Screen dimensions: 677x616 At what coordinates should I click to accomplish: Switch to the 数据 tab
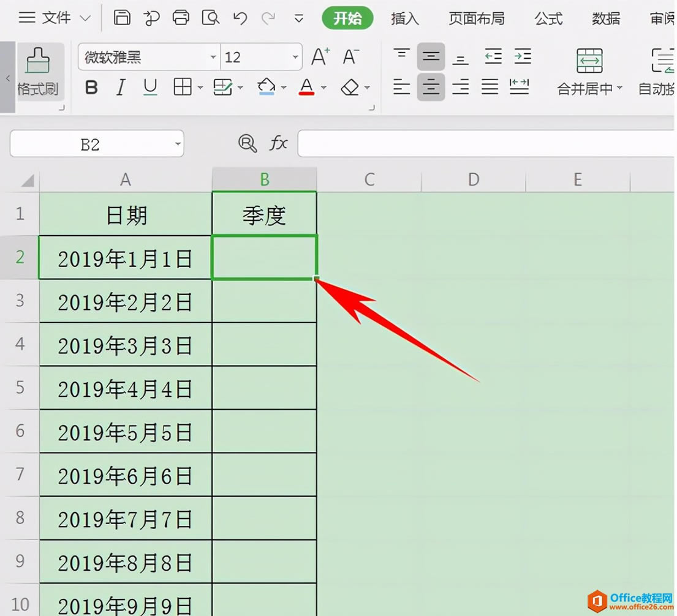click(x=606, y=18)
